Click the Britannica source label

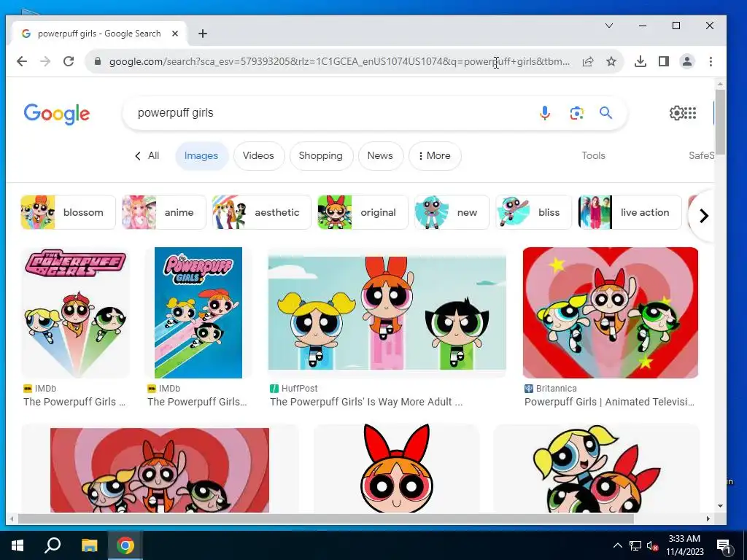[556, 389]
